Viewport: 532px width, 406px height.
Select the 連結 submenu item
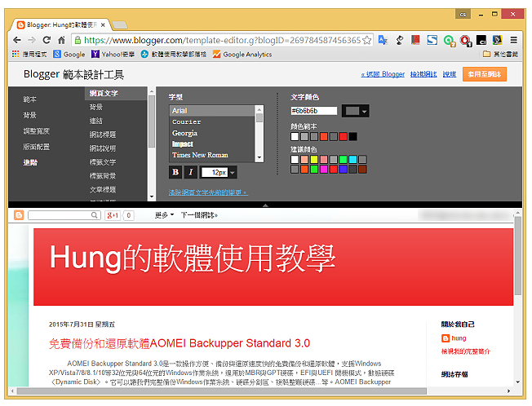(96, 121)
